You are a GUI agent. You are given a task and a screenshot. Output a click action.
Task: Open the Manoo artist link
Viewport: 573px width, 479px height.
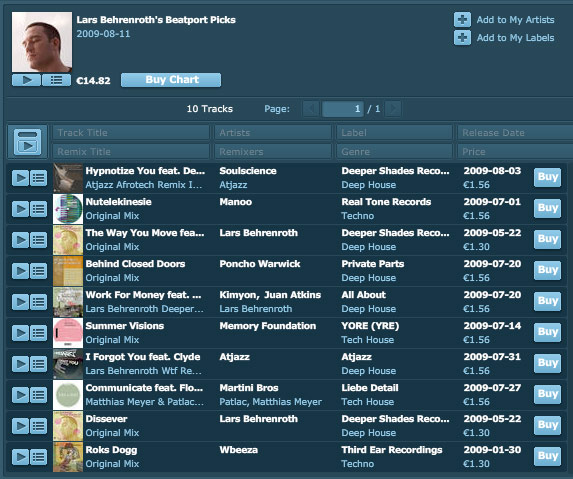click(x=236, y=202)
